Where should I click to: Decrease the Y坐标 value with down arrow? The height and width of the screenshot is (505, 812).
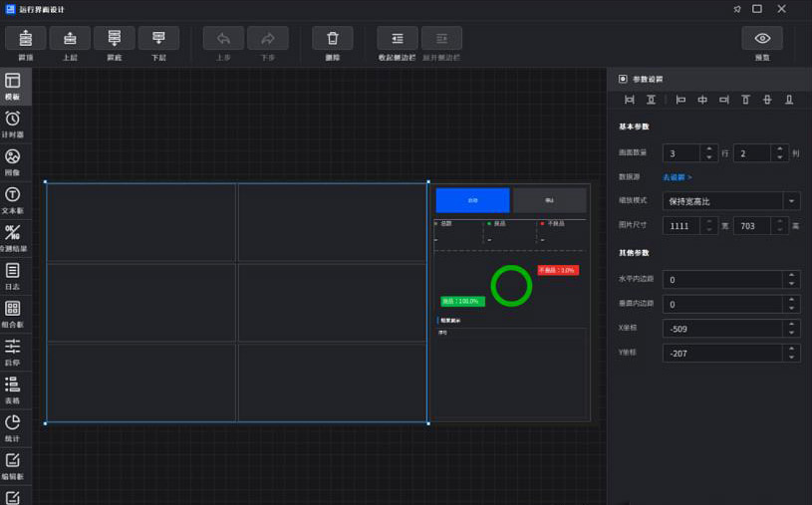coord(792,358)
